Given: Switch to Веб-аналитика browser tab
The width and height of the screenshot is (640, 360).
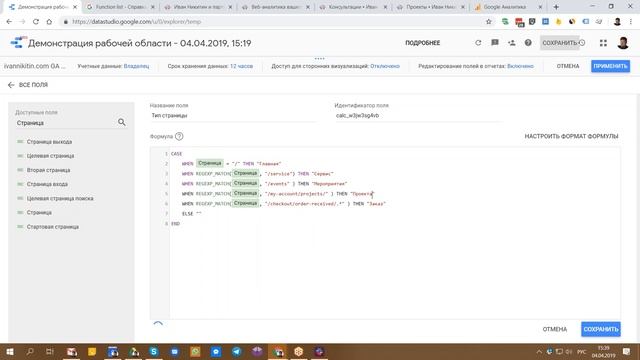Looking at the screenshot, I should pyautogui.click(x=275, y=7).
